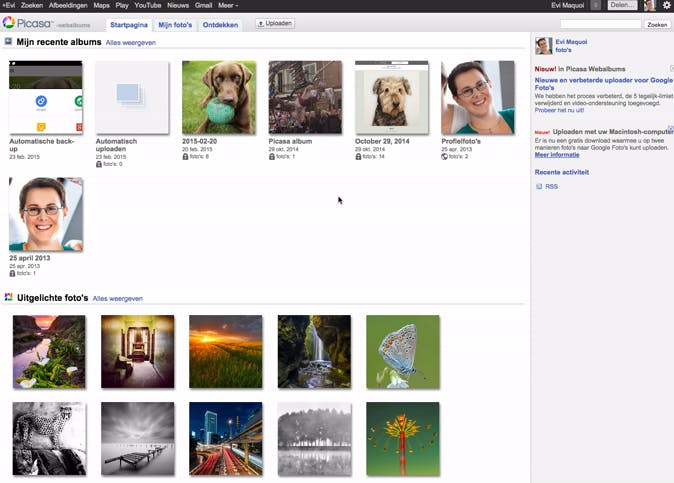Open the featured waterfall photo

click(314, 352)
